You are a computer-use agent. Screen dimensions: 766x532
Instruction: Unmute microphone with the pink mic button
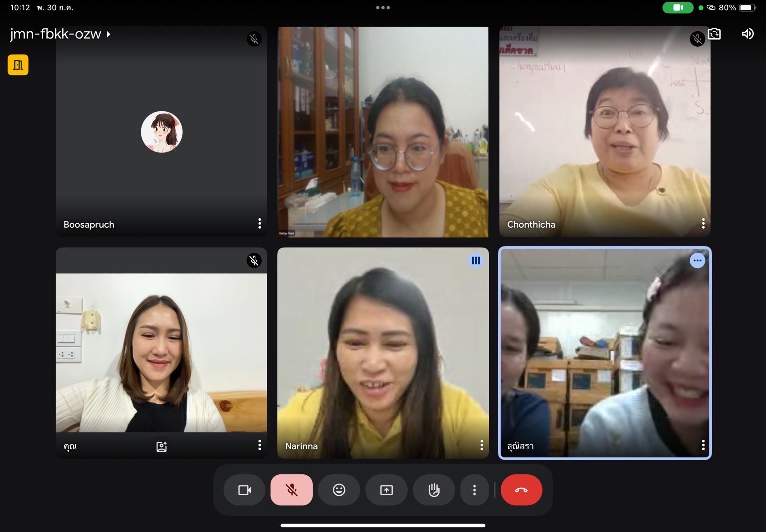(292, 490)
